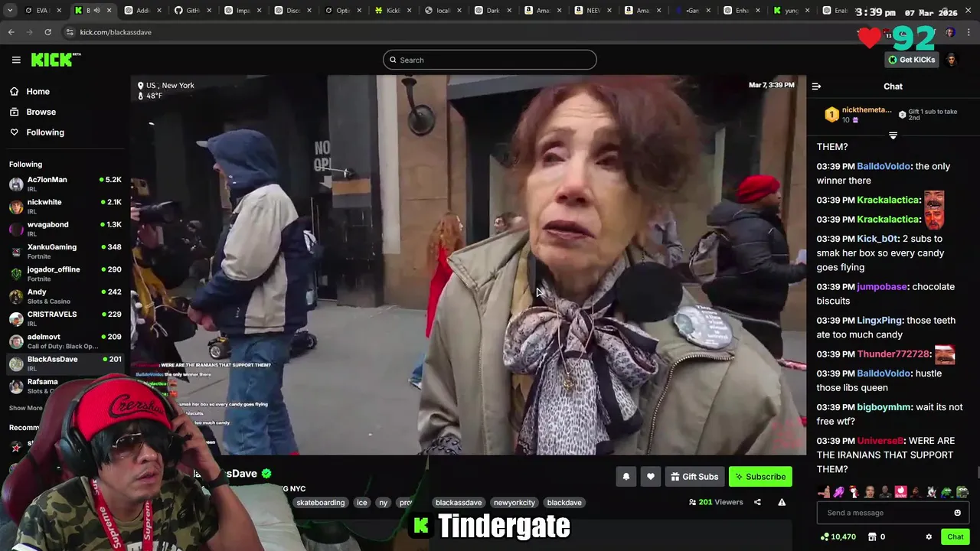The image size is (980, 551).
Task: Open Kick_b0t's chat profile
Action: [877, 238]
